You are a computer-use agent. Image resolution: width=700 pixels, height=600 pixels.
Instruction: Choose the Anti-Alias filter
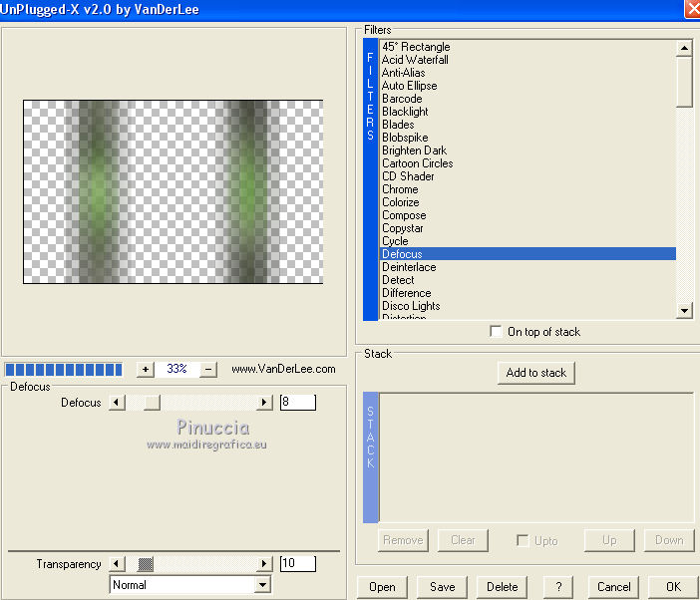[527, 73]
